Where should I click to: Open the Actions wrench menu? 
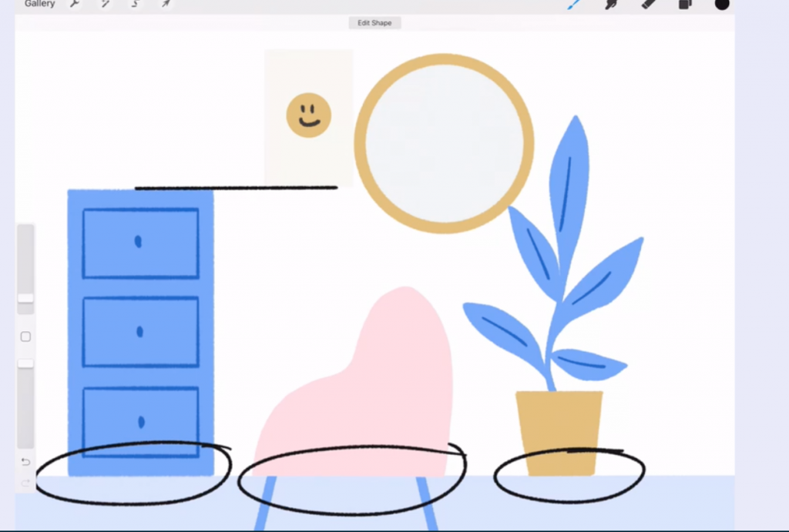click(x=75, y=4)
